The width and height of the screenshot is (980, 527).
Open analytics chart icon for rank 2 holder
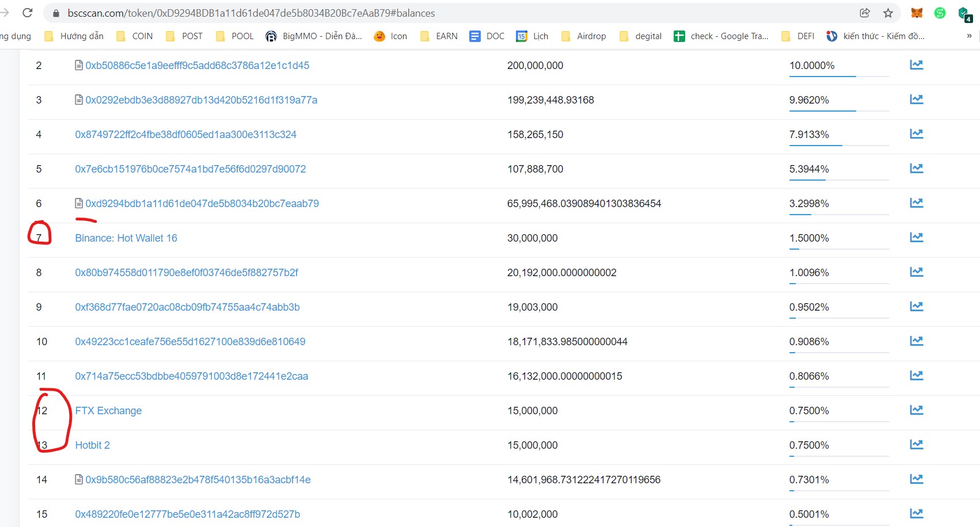[x=916, y=65]
